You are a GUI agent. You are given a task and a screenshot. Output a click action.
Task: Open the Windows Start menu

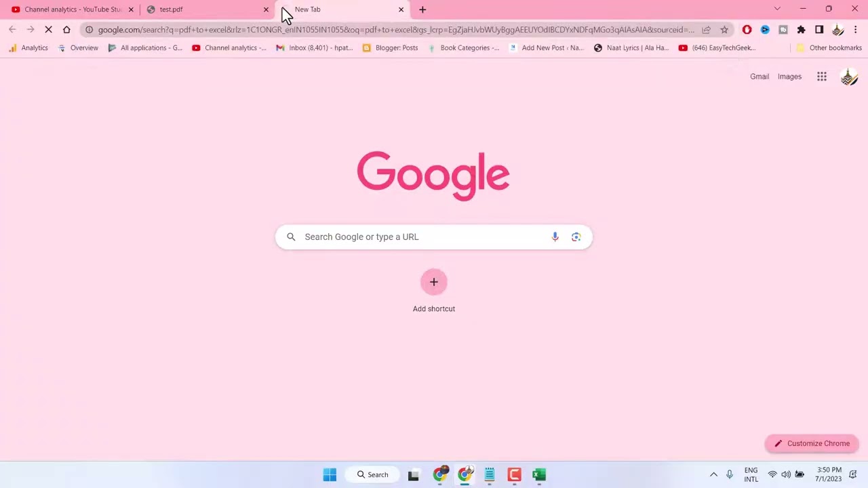(330, 474)
